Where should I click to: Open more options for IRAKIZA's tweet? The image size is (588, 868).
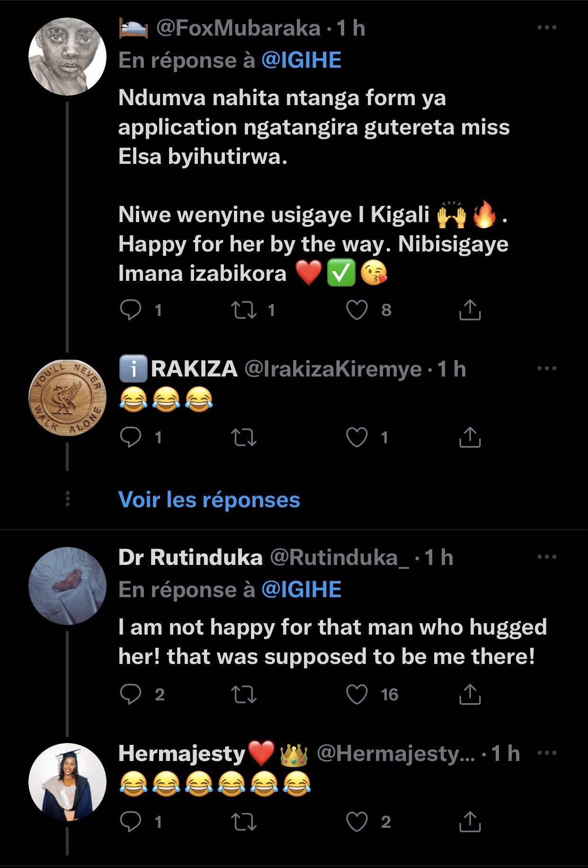click(547, 368)
